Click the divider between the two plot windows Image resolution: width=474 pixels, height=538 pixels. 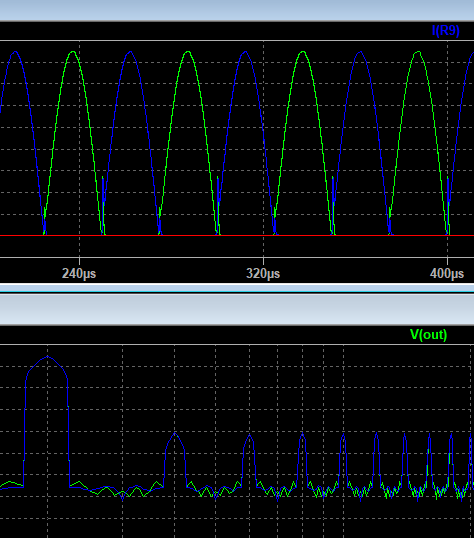pyautogui.click(x=237, y=289)
